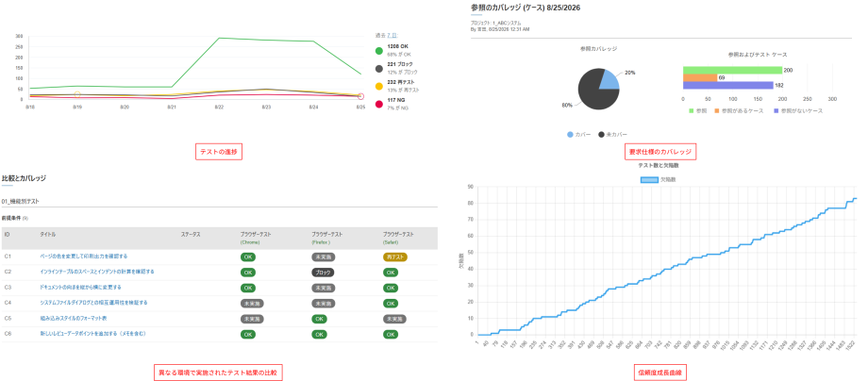Screen dimensions: 868x381
Task: Click C5 Firefox OK status badge
Action: tap(320, 319)
